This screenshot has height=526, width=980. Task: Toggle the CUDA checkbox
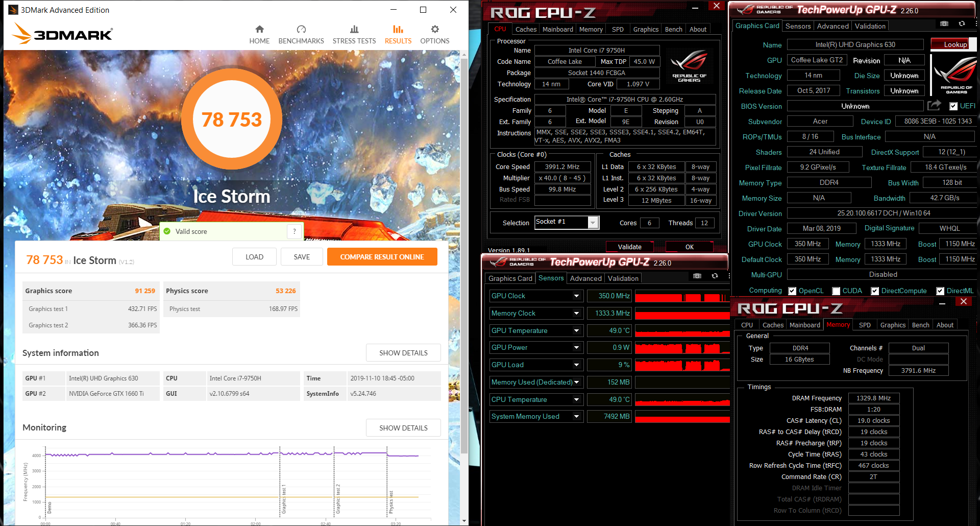[x=836, y=291]
